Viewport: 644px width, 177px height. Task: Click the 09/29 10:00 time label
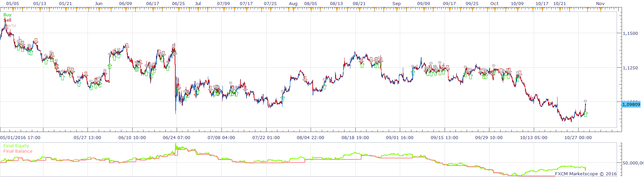489,138
